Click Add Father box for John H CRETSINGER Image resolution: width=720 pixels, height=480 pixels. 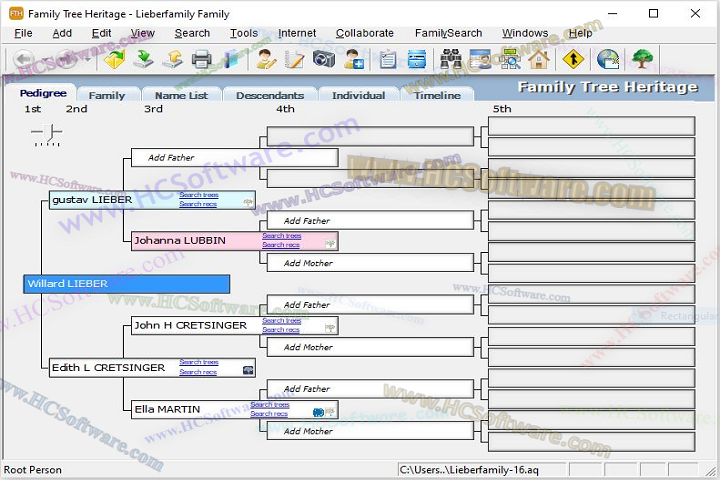[370, 305]
